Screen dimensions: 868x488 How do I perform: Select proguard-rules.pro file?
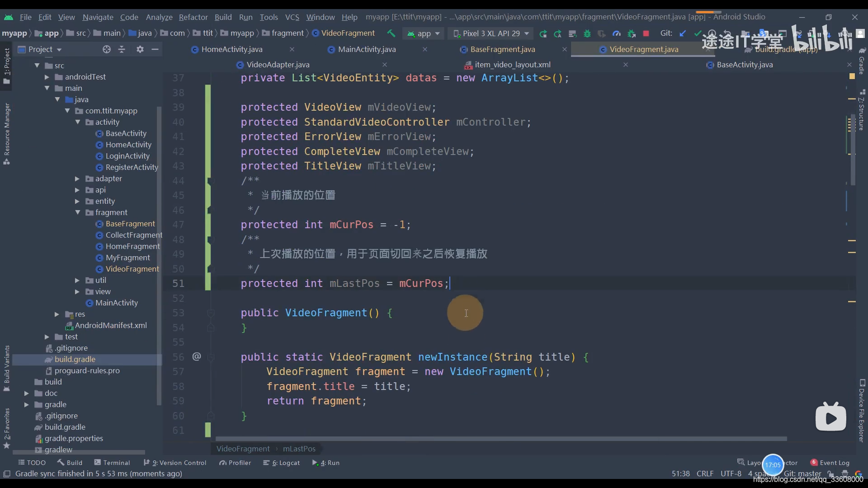coord(87,371)
